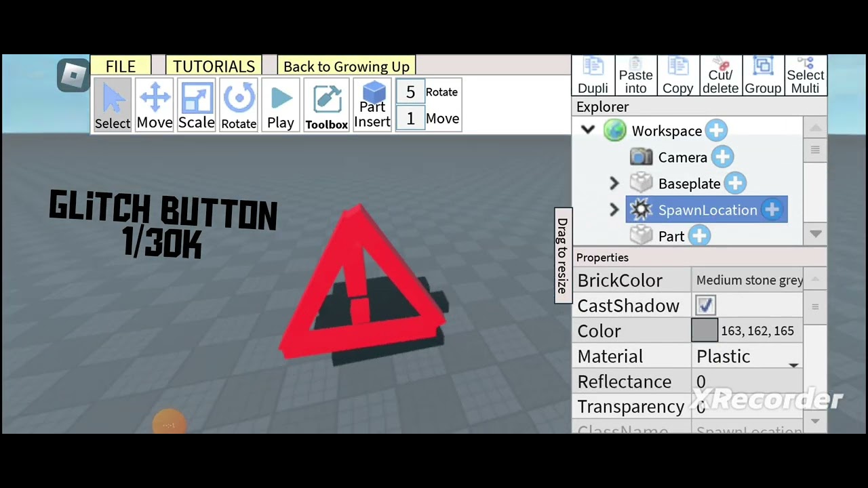
Task: Click the Drag to resize handle
Action: [562, 256]
